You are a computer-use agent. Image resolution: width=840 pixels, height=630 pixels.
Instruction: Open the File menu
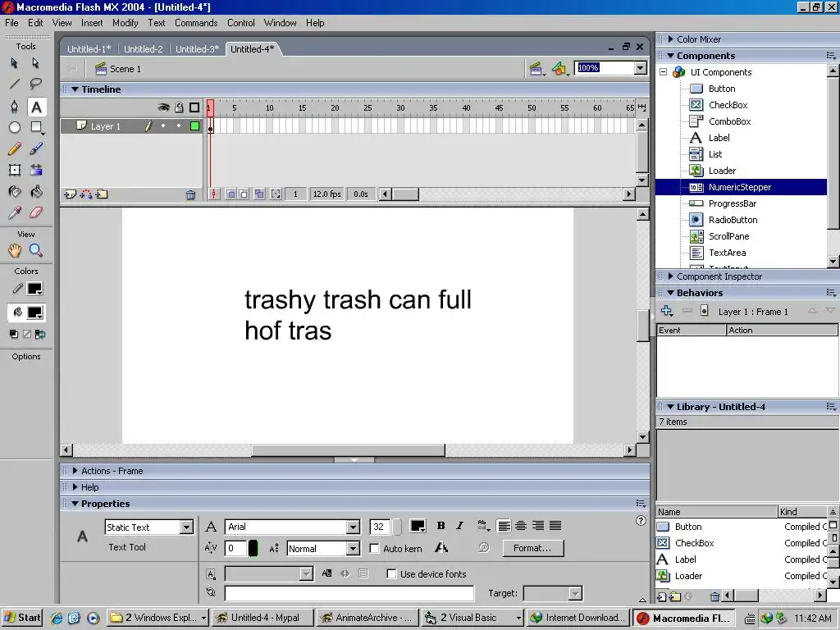[11, 22]
